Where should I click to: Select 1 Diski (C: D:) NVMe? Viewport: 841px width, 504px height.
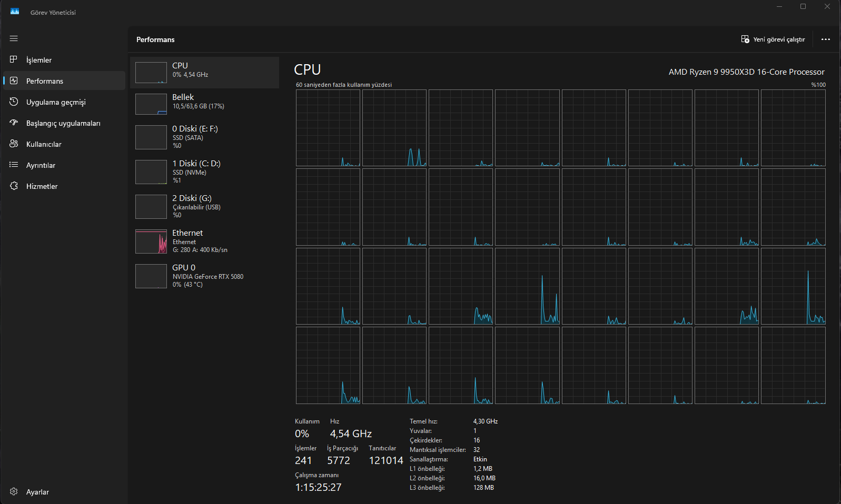(204, 172)
